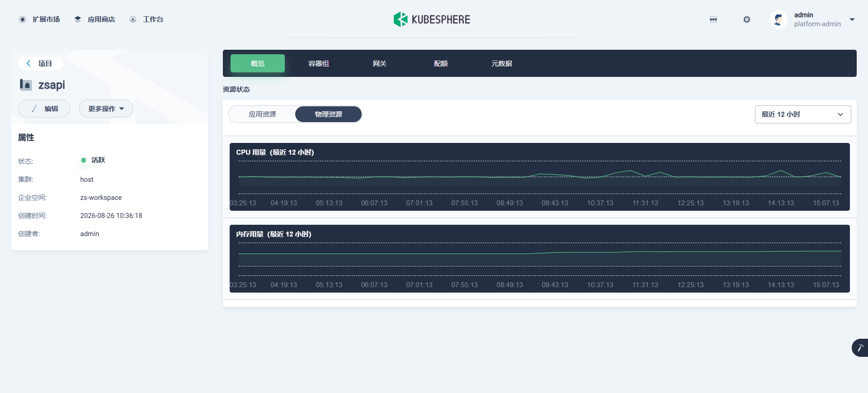Click the 编辑 button

pos(44,109)
